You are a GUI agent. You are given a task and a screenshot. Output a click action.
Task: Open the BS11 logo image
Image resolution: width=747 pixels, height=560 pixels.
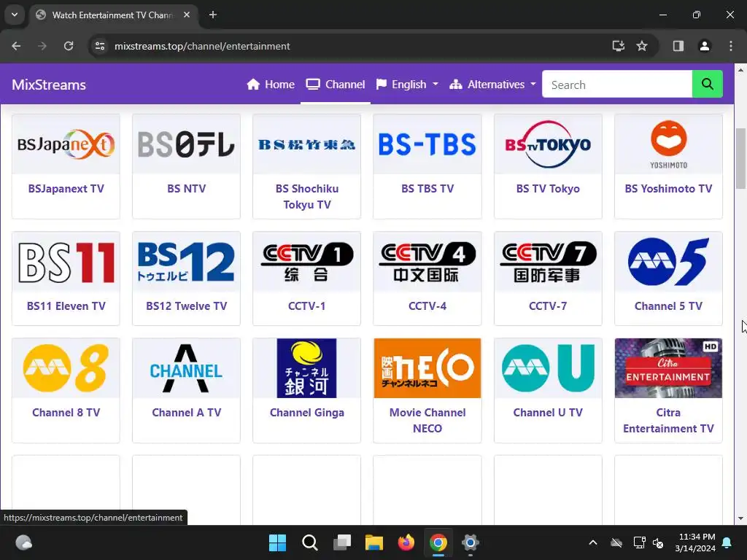66,262
